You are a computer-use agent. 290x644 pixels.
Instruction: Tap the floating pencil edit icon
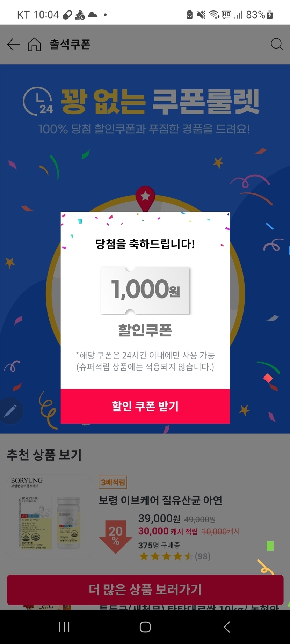point(10,411)
